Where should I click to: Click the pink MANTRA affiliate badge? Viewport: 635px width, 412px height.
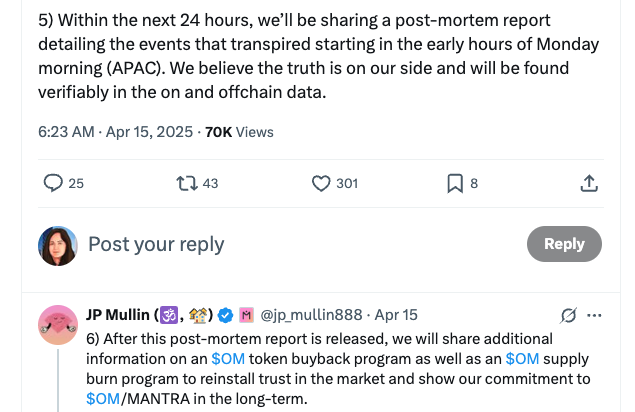coord(247,315)
